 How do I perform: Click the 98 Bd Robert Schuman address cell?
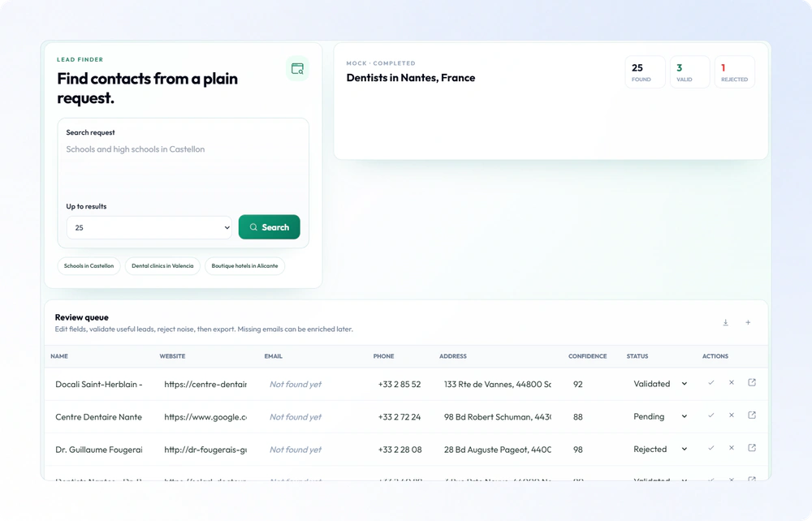click(497, 417)
